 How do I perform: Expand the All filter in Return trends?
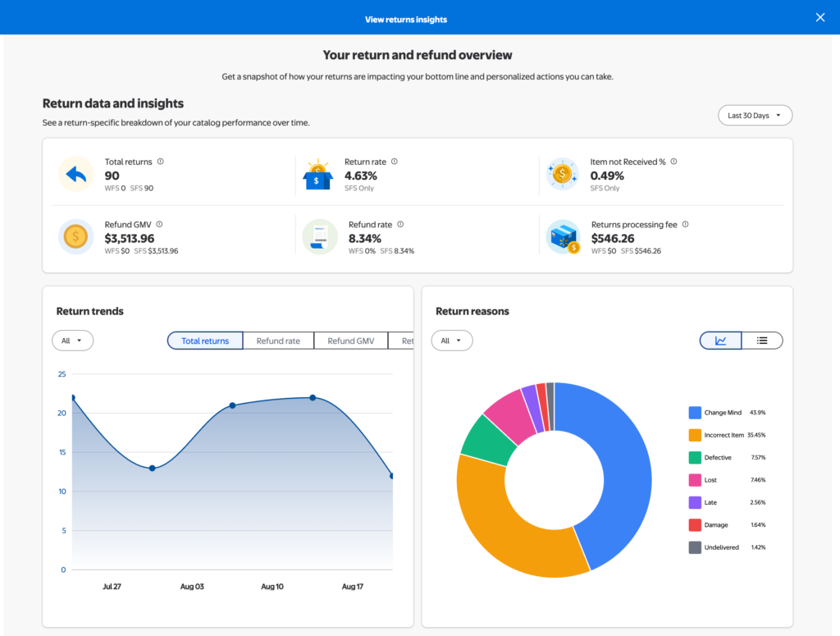(x=72, y=341)
